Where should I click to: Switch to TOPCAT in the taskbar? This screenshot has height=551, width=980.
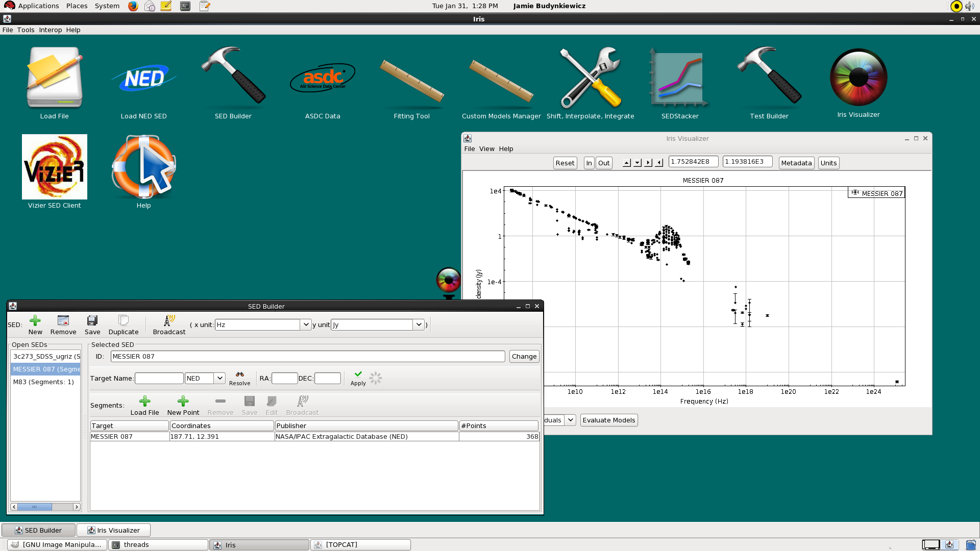click(x=360, y=544)
